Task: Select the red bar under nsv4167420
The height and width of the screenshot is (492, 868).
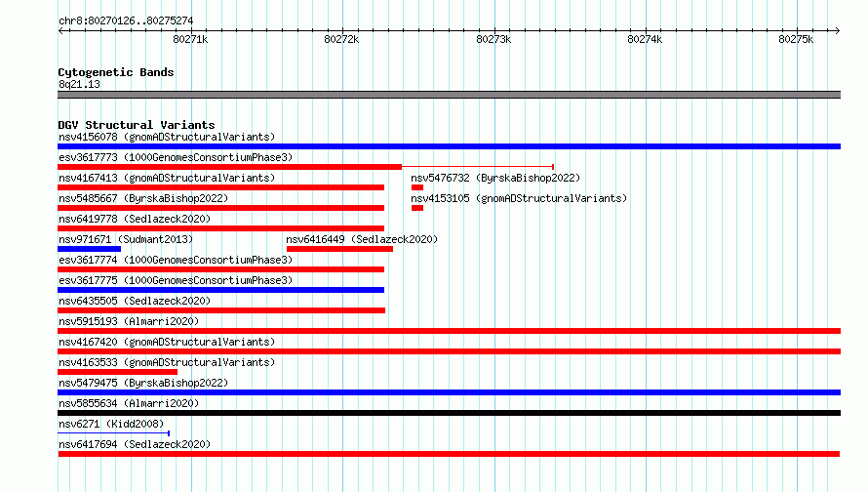Action: (449, 351)
